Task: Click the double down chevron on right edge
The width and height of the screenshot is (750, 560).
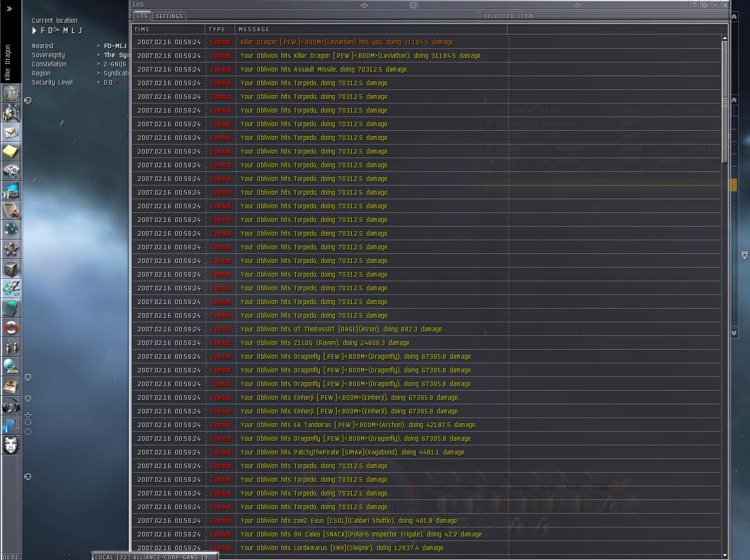Action: pos(734,333)
